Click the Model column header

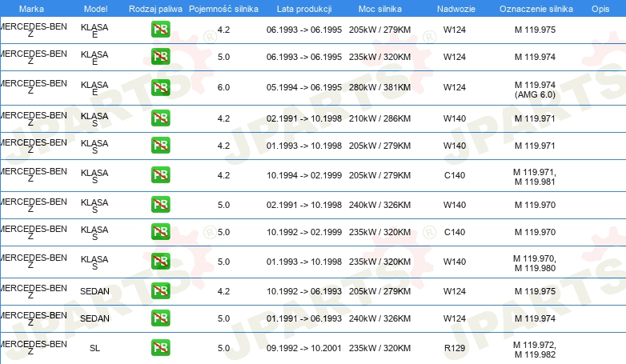coord(96,9)
